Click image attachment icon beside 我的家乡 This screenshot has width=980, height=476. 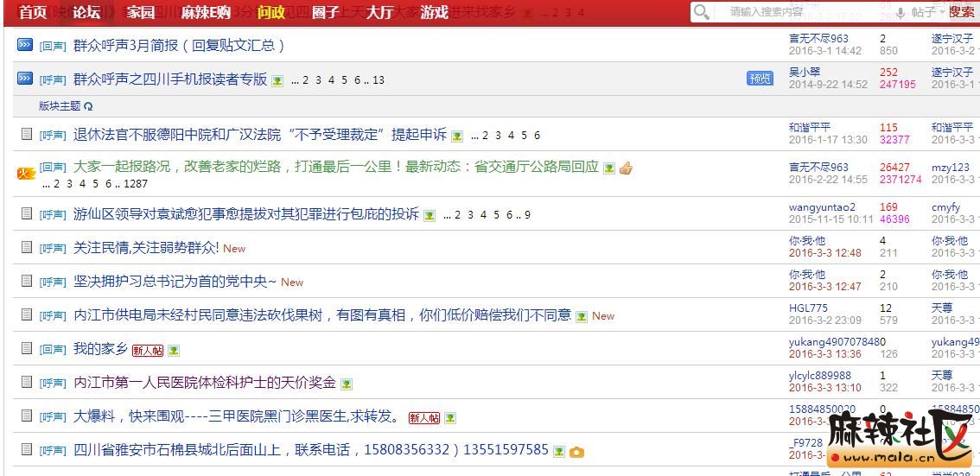click(174, 351)
